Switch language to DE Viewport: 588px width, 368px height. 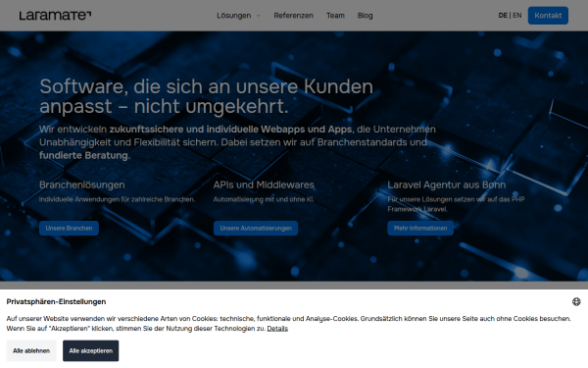[x=503, y=16]
